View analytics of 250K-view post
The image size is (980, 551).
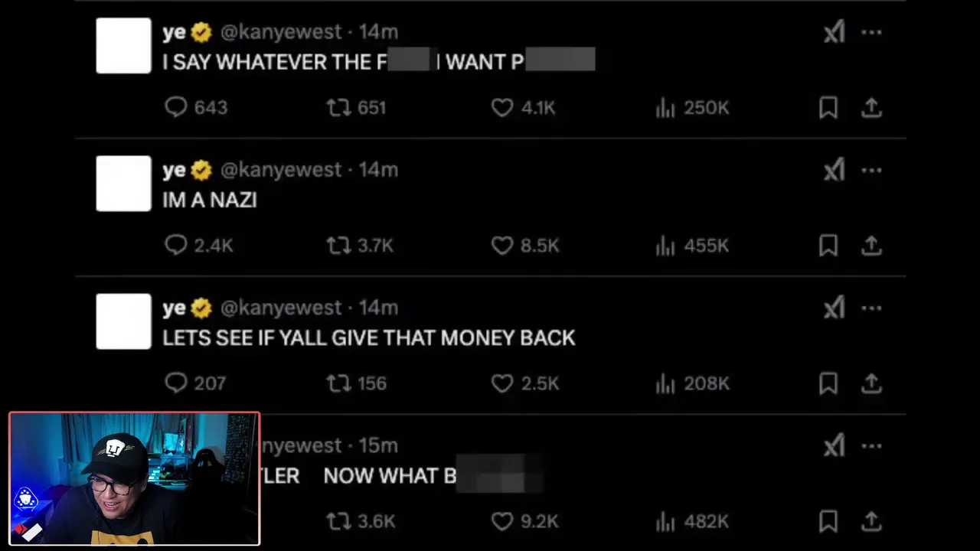(665, 108)
